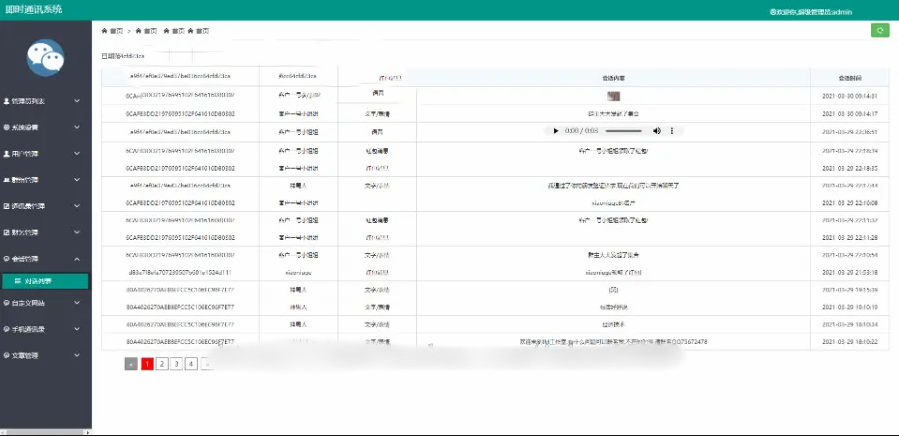Expand the second-to-last sidebar menu item
899x436 pixels.
(45, 328)
